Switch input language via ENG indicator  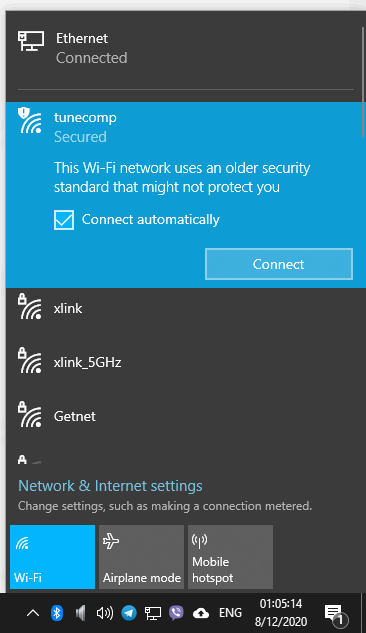[x=230, y=613]
